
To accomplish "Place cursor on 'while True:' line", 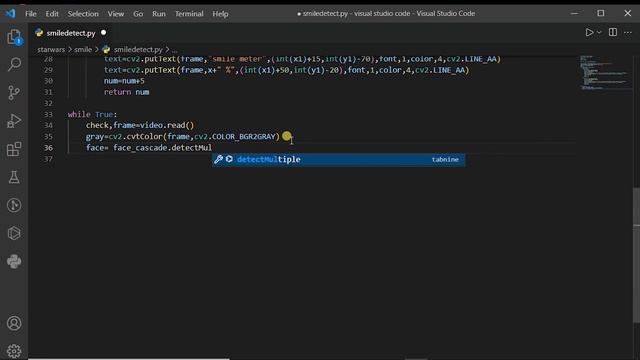I will [92, 114].
